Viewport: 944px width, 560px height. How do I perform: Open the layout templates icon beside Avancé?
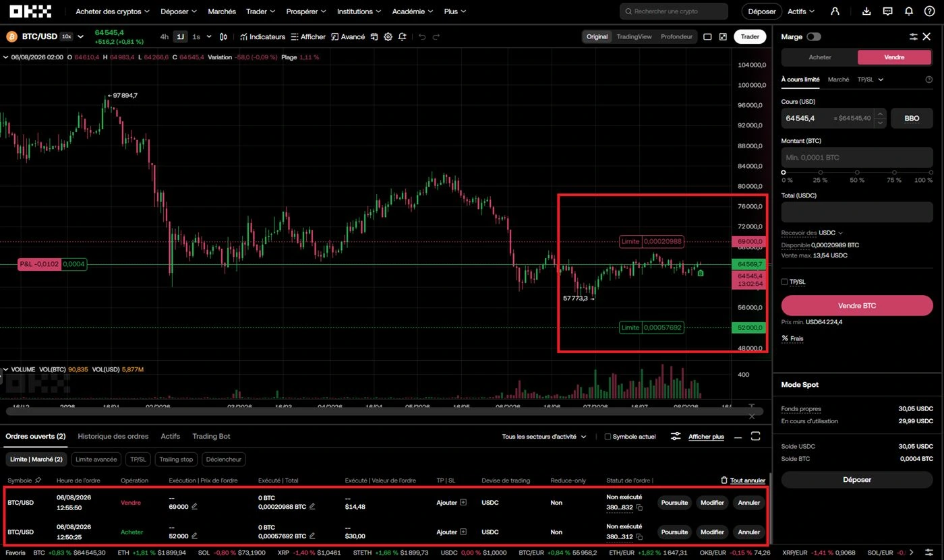click(x=374, y=37)
